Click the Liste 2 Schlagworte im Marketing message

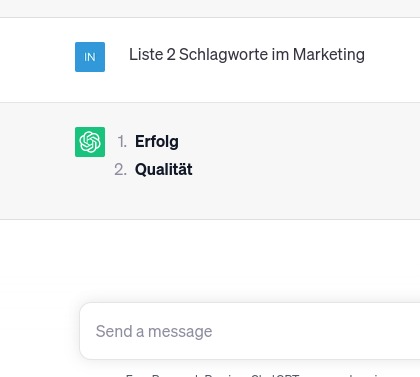[247, 55]
